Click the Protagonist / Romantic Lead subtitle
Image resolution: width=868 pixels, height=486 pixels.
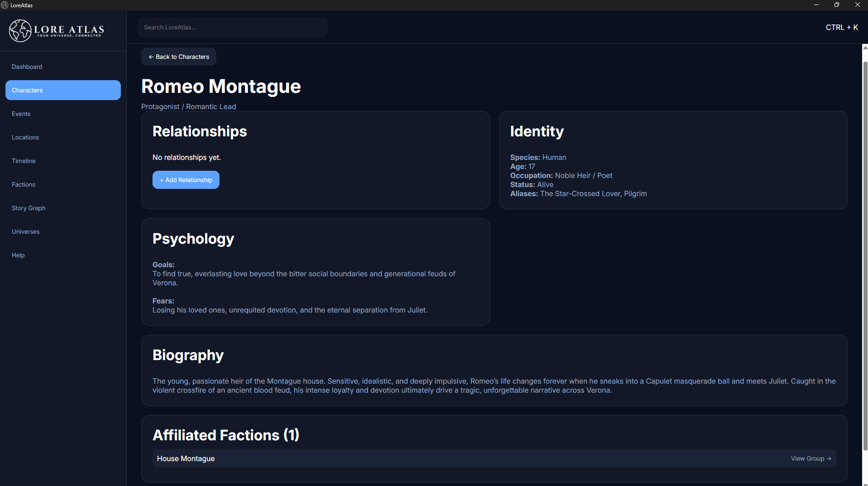(x=189, y=106)
